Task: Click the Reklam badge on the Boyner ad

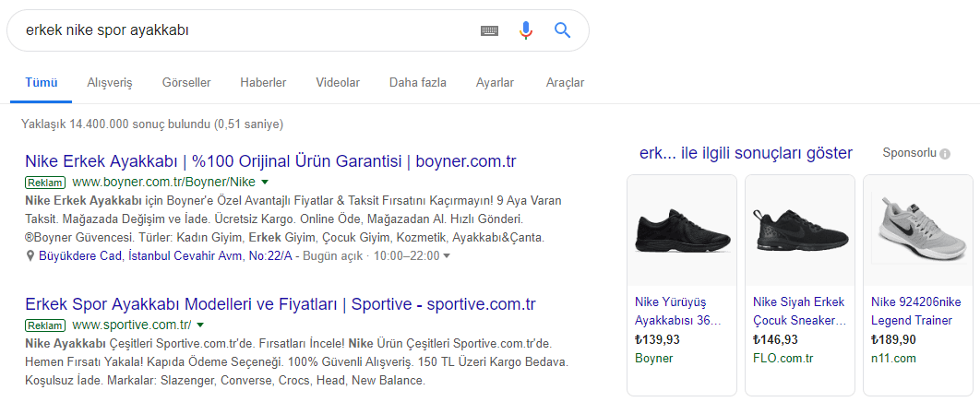Action: [x=45, y=183]
